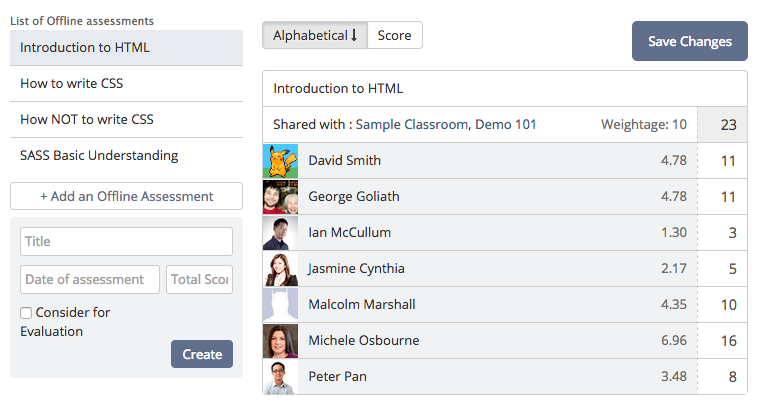The image size is (757, 410).
Task: Select Malcolm Marshall's placeholder avatar
Action: 280,305
